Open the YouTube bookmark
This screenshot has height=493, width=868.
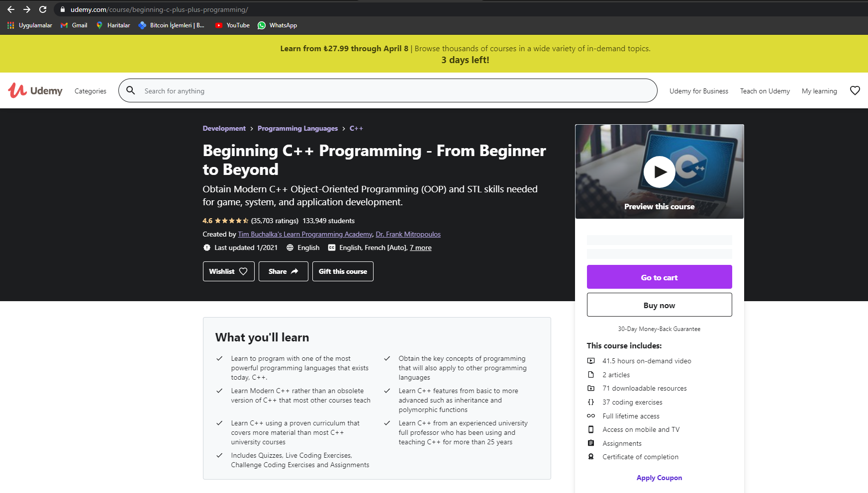pyautogui.click(x=232, y=25)
